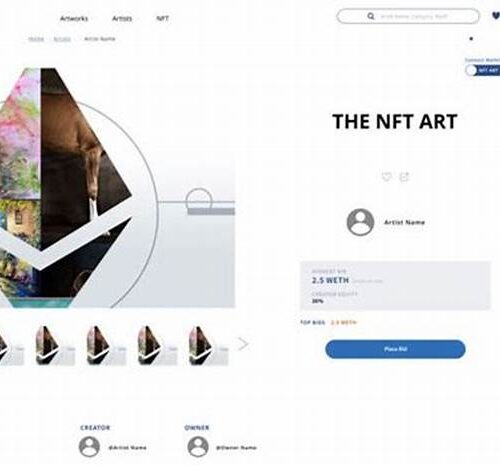The width and height of the screenshot is (500, 465).
Task: Open the creator's avatar icon
Action: (x=89, y=447)
